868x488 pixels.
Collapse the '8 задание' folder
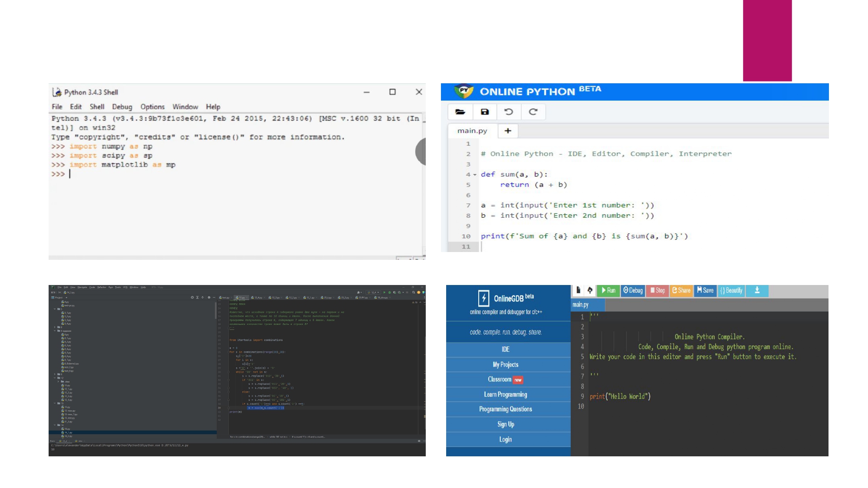[55, 331]
